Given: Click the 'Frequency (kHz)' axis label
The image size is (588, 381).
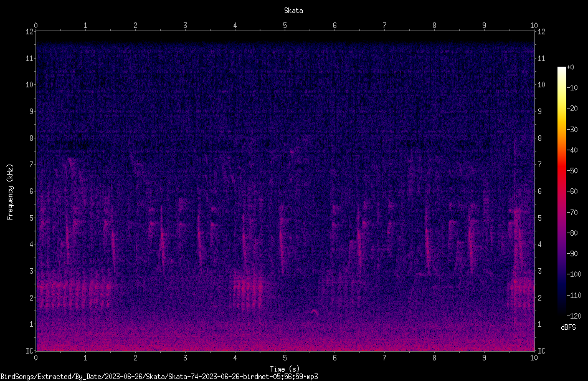Looking at the screenshot, I should click(10, 191).
